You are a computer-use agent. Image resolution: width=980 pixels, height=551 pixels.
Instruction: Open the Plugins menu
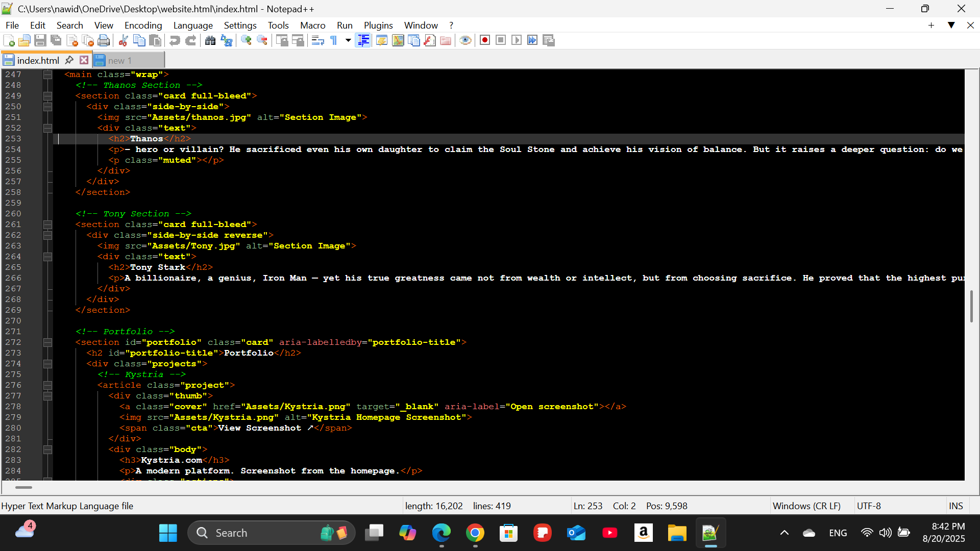click(x=378, y=25)
